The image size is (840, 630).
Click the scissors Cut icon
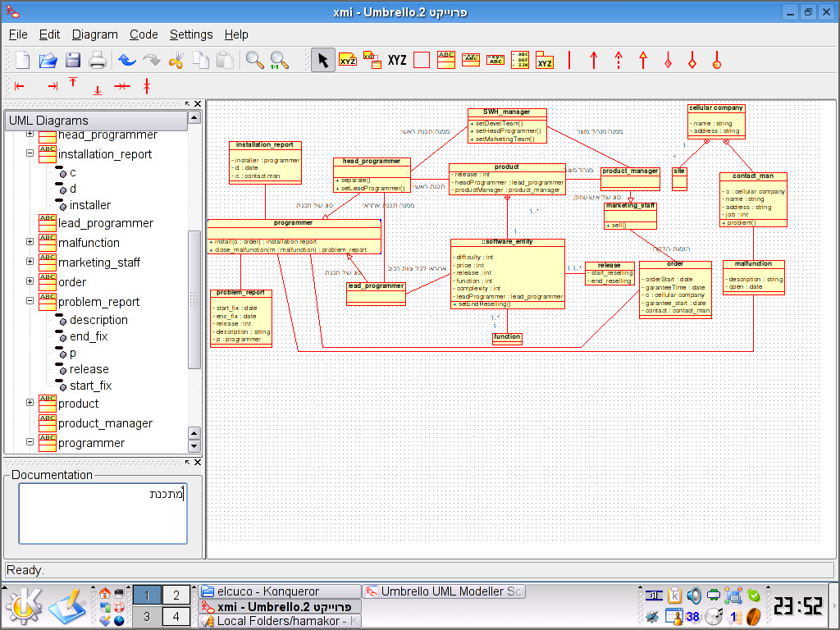(x=176, y=60)
